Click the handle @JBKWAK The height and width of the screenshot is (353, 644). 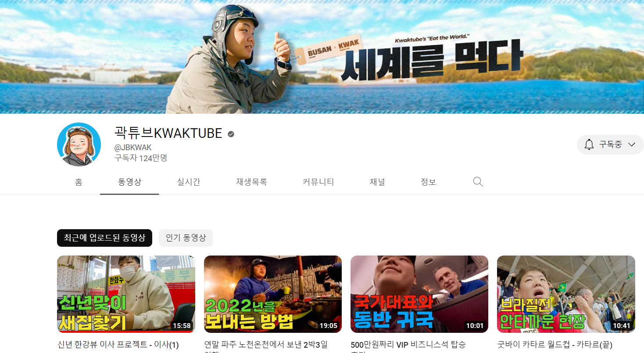(x=133, y=148)
